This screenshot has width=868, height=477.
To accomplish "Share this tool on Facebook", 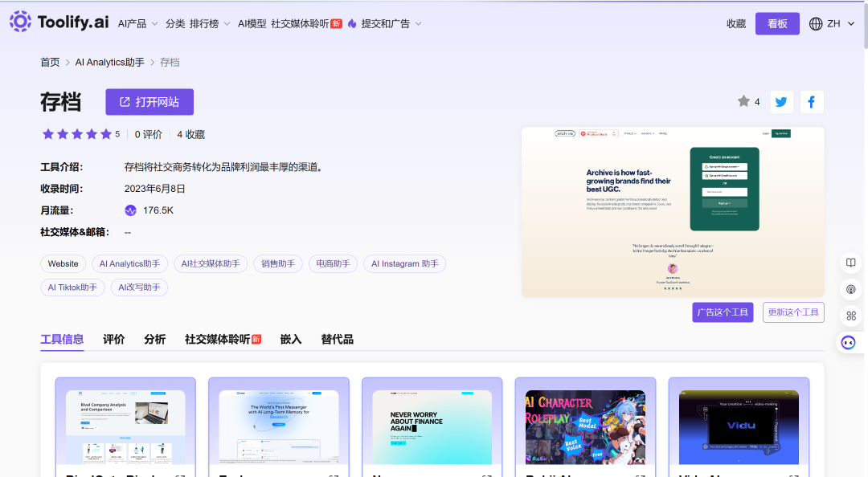I will pos(812,102).
